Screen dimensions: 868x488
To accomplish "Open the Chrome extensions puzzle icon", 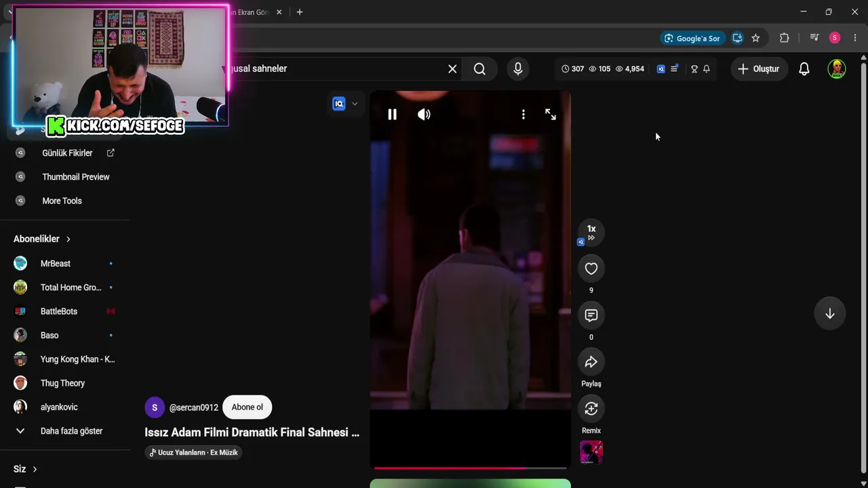I will click(785, 38).
